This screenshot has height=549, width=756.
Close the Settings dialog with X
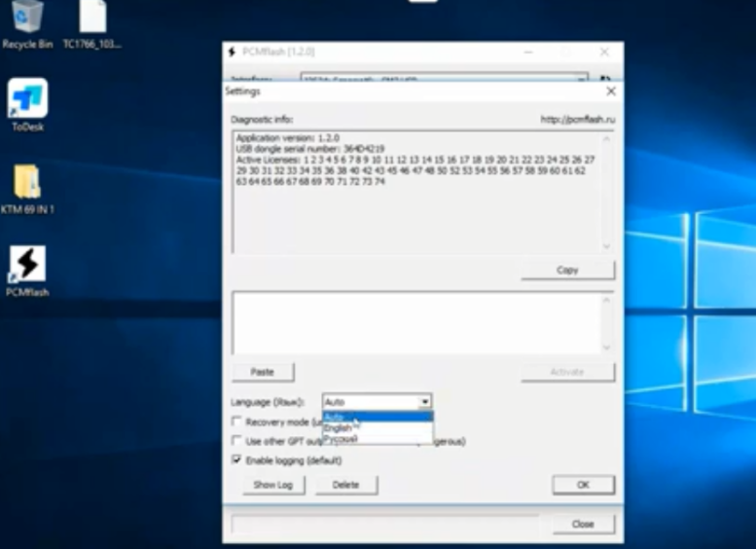611,91
